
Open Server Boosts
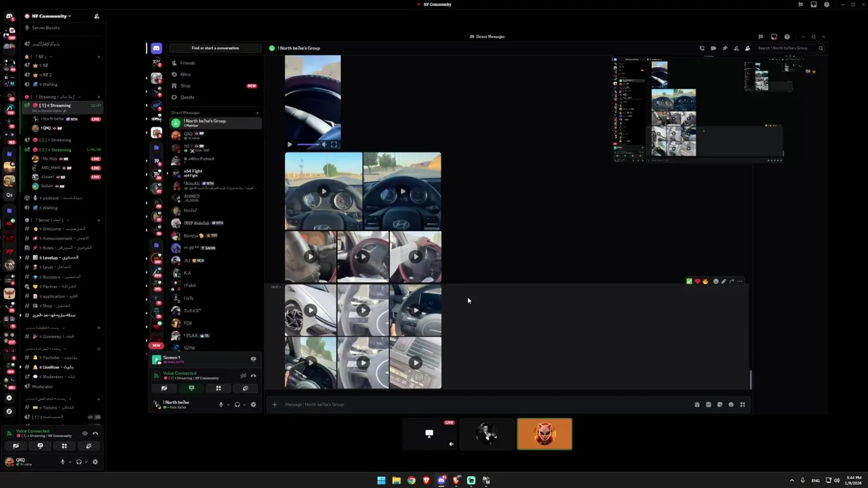pos(62,28)
